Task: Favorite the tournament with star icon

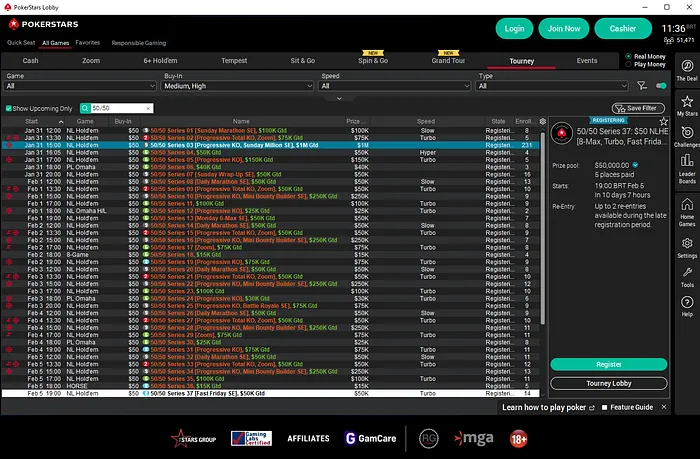Action: click(664, 121)
